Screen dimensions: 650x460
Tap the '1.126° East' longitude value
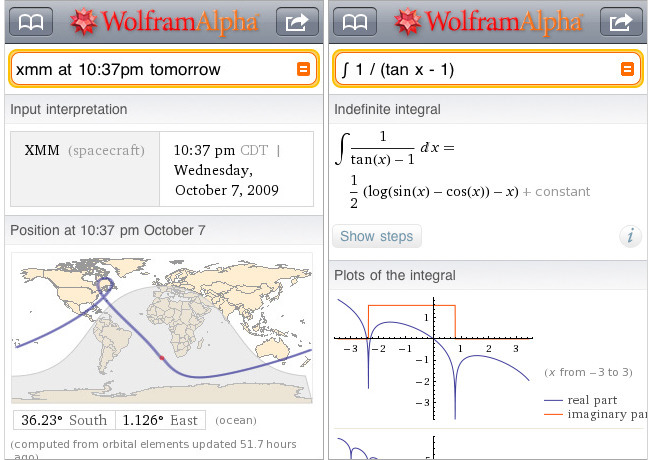click(160, 420)
